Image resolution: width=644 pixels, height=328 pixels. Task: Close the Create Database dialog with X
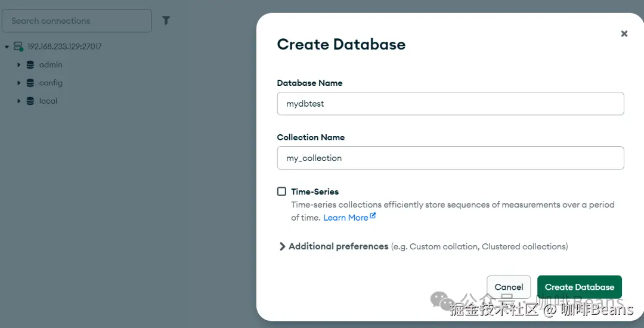tap(624, 34)
